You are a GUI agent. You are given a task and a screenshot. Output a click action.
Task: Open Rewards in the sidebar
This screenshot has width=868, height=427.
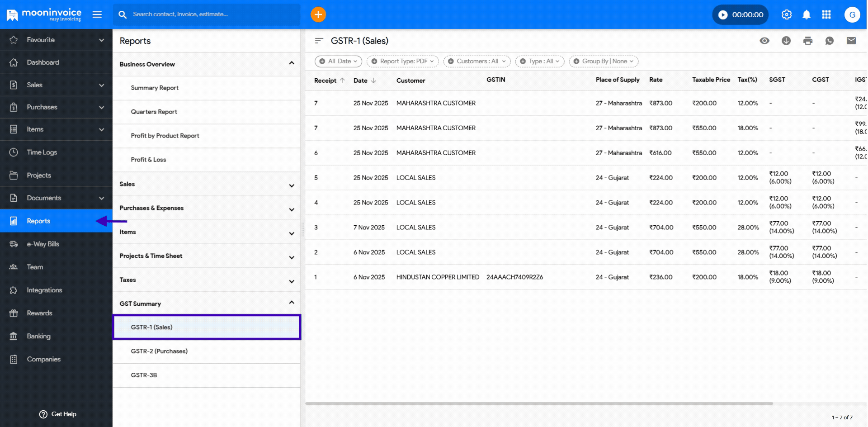(56, 313)
